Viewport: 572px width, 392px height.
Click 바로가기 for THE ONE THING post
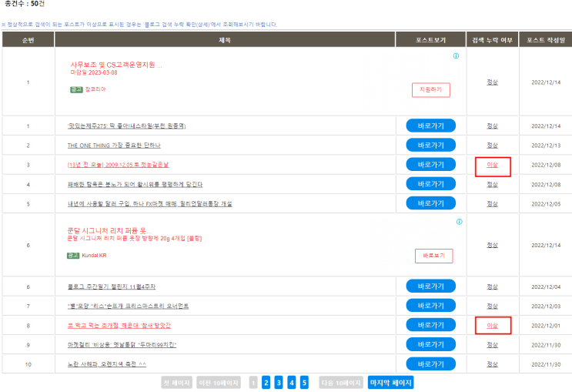tap(431, 146)
